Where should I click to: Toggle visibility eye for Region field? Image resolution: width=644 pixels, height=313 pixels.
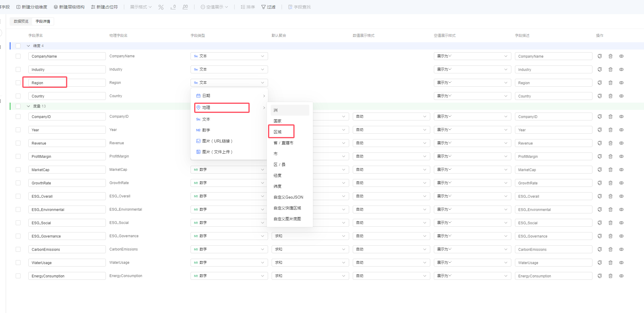621,83
